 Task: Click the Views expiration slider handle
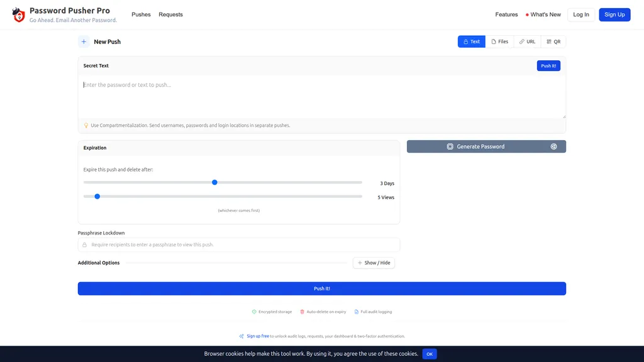coord(97,197)
